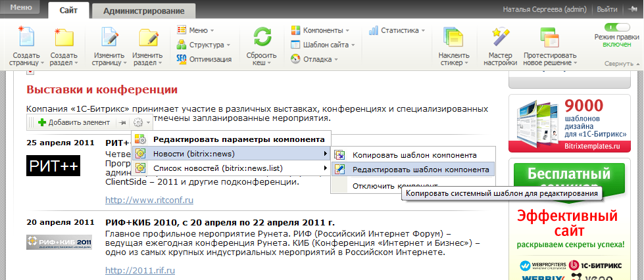
Task: Switch to the Сайт tab
Action: [68, 11]
